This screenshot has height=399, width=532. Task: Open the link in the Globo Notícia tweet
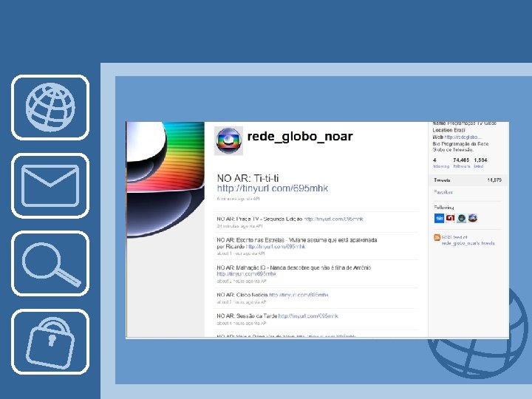[x=299, y=295]
